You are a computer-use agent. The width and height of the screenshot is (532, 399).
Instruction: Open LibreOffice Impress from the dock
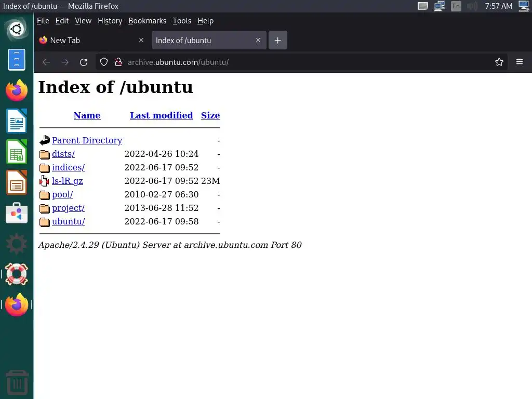point(16,182)
